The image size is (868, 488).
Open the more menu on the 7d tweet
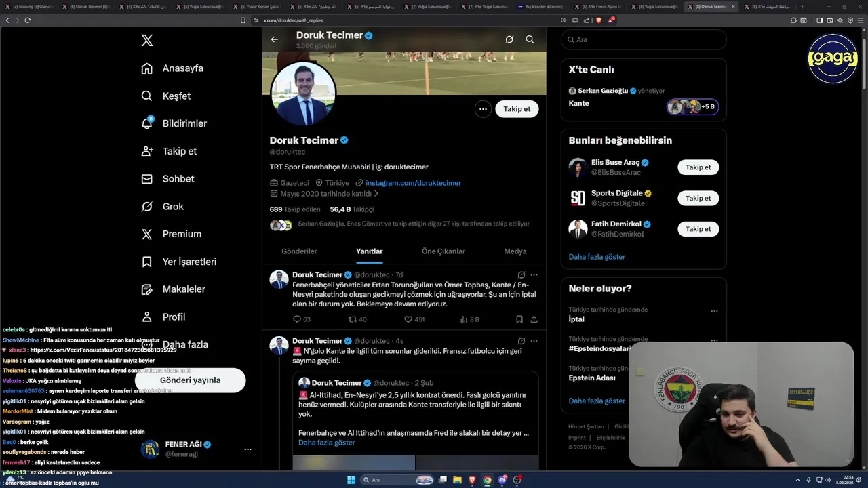(534, 274)
